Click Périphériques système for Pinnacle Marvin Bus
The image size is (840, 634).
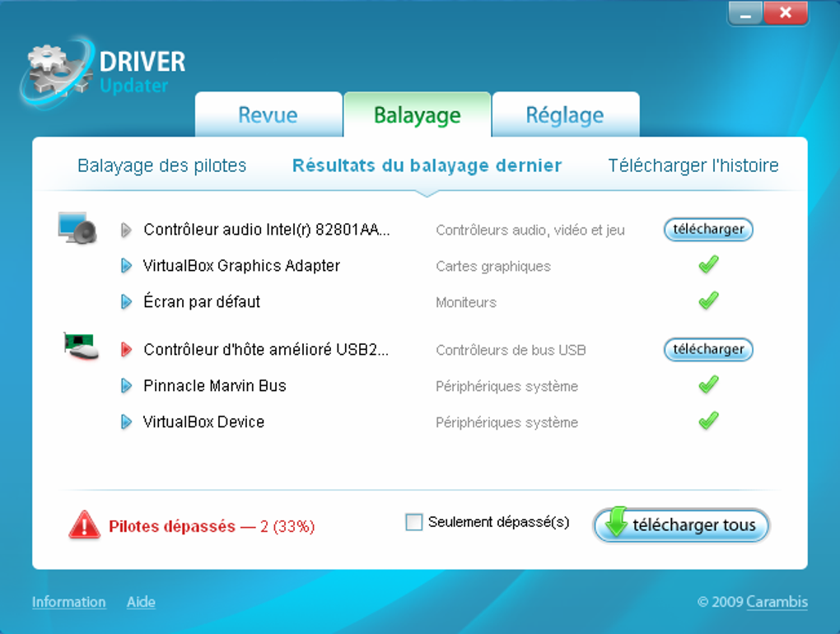[506, 386]
